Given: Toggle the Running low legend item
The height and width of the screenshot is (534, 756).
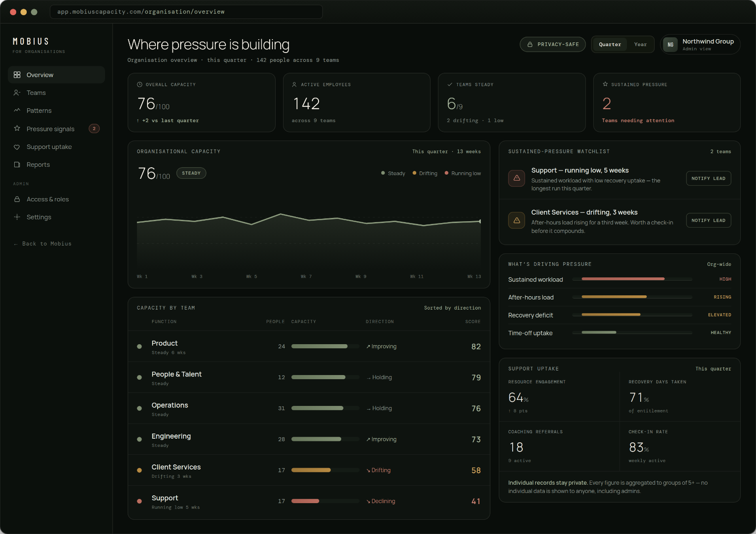Looking at the screenshot, I should 463,173.
